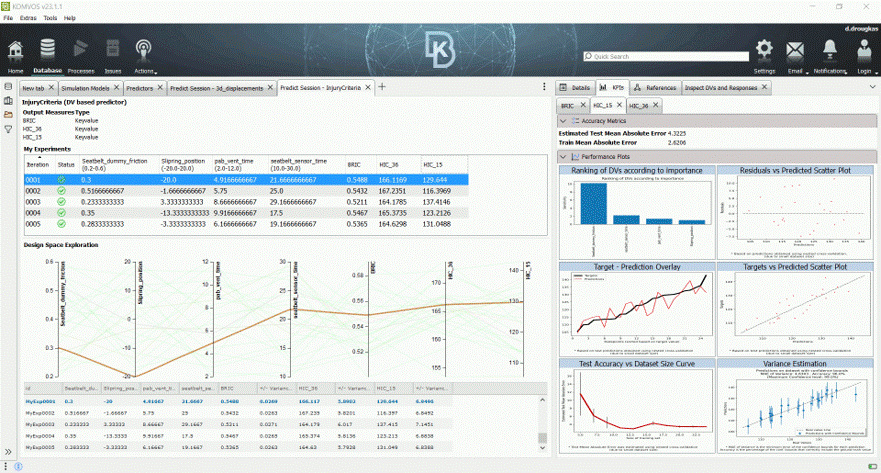Close the BRIC sub-tab

click(x=583, y=105)
